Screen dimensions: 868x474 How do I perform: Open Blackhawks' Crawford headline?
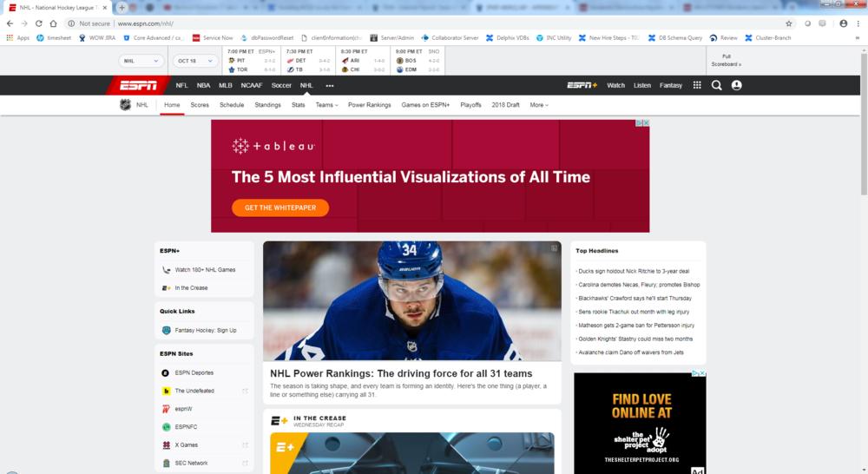point(635,299)
